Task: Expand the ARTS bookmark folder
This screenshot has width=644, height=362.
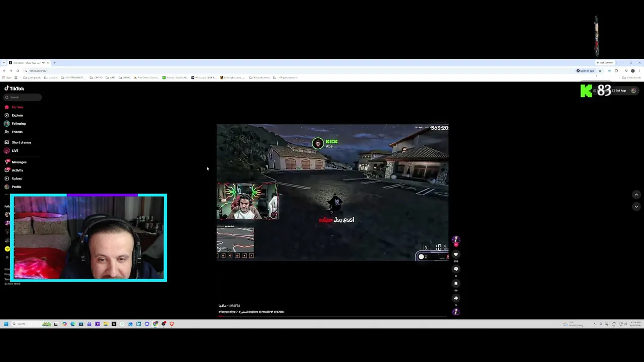Action: click(111, 78)
